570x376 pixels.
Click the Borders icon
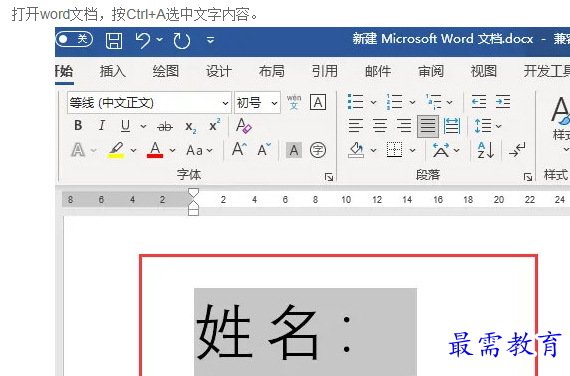click(x=394, y=150)
